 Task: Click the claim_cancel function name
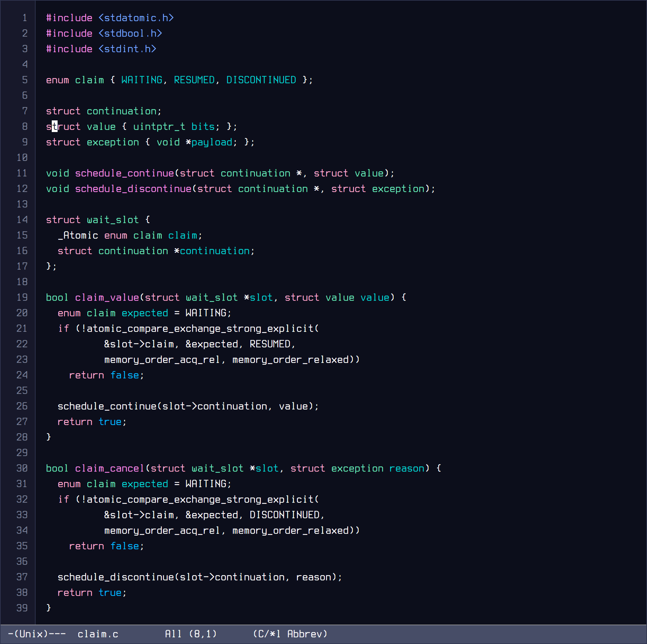(110, 468)
